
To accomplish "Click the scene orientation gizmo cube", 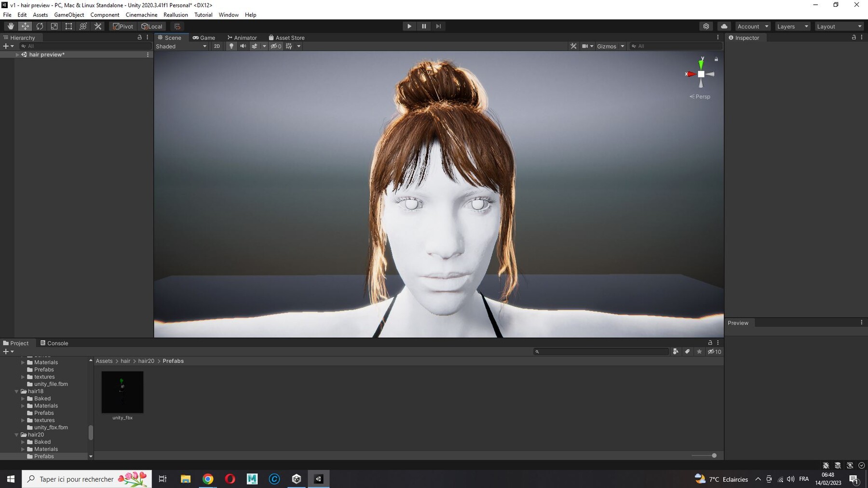I will [x=701, y=74].
